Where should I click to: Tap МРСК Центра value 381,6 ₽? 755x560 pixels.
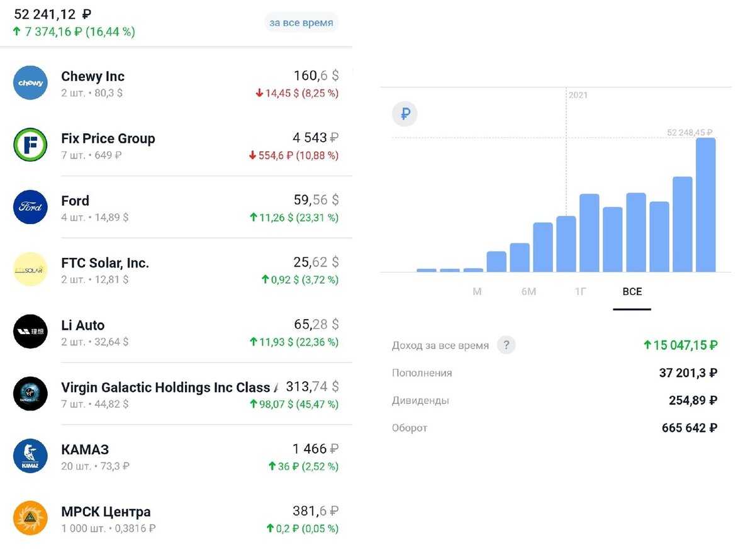tap(316, 511)
